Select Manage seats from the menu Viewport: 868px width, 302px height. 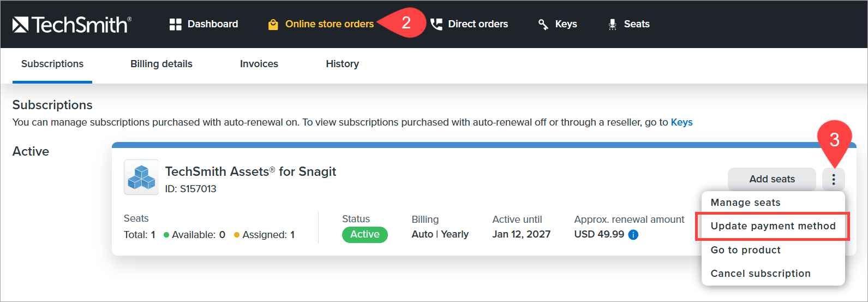(745, 203)
